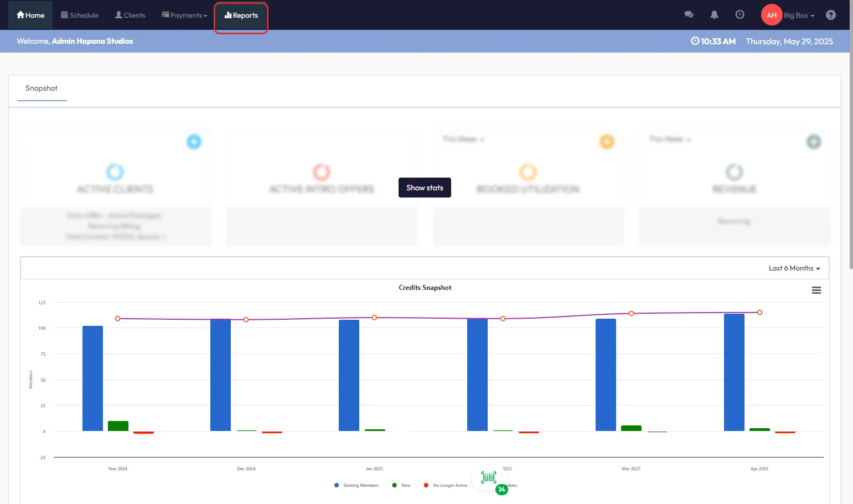This screenshot has width=853, height=504.
Task: Click the AH user avatar
Action: tap(771, 15)
